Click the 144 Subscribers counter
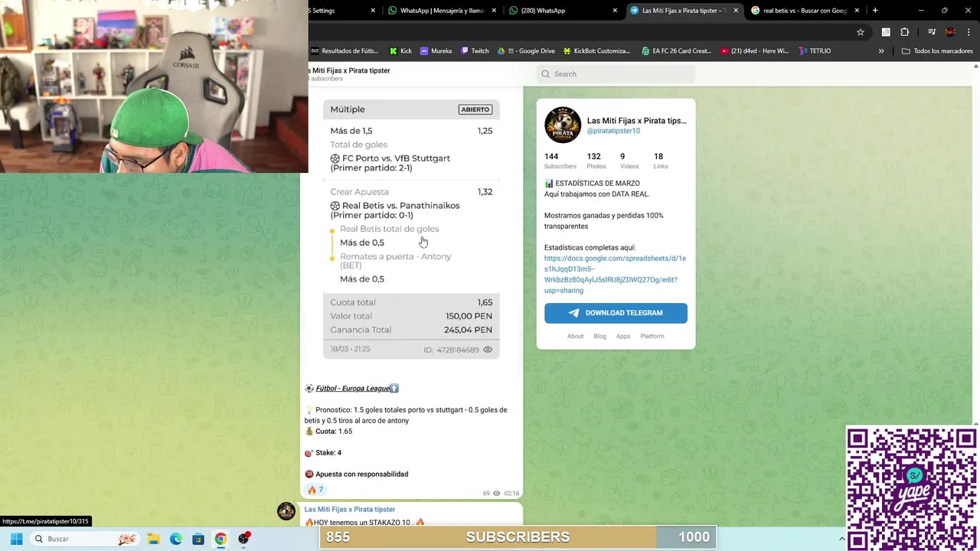 tap(560, 161)
